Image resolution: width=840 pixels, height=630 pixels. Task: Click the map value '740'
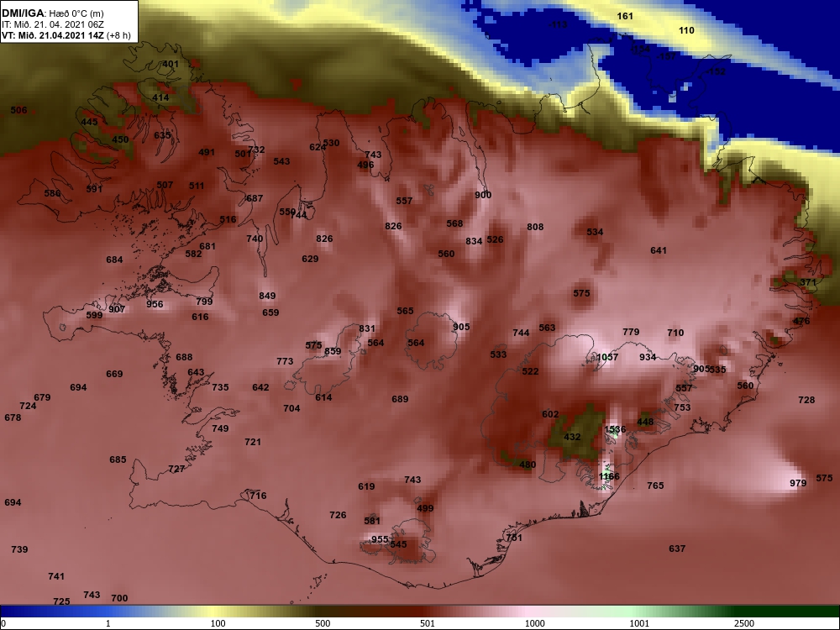[x=255, y=239]
